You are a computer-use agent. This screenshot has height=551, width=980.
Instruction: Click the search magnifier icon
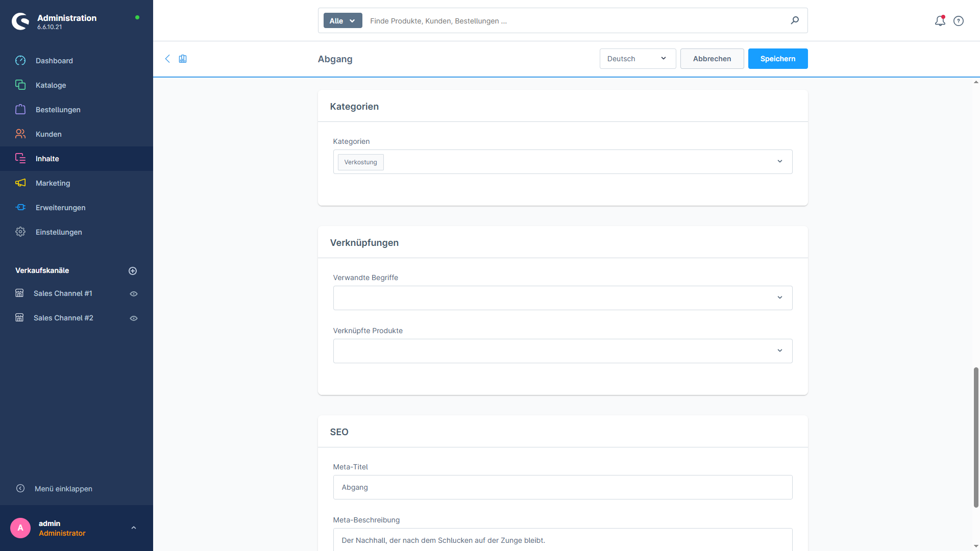coord(795,20)
